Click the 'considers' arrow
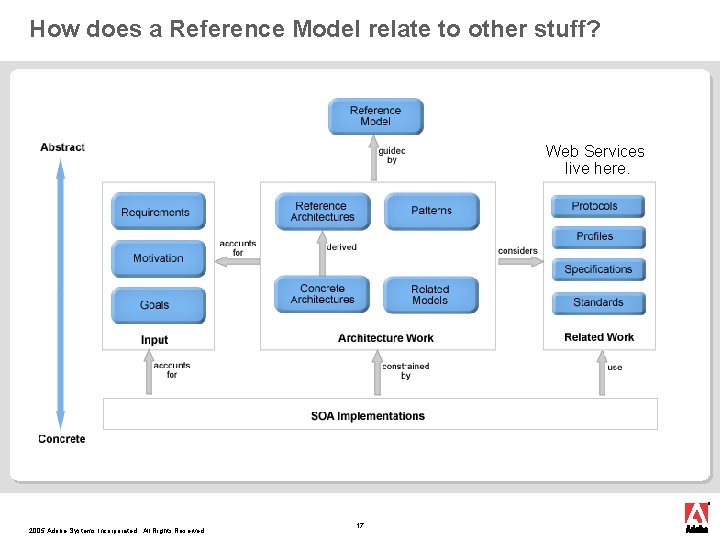The width and height of the screenshot is (720, 540). [521, 262]
